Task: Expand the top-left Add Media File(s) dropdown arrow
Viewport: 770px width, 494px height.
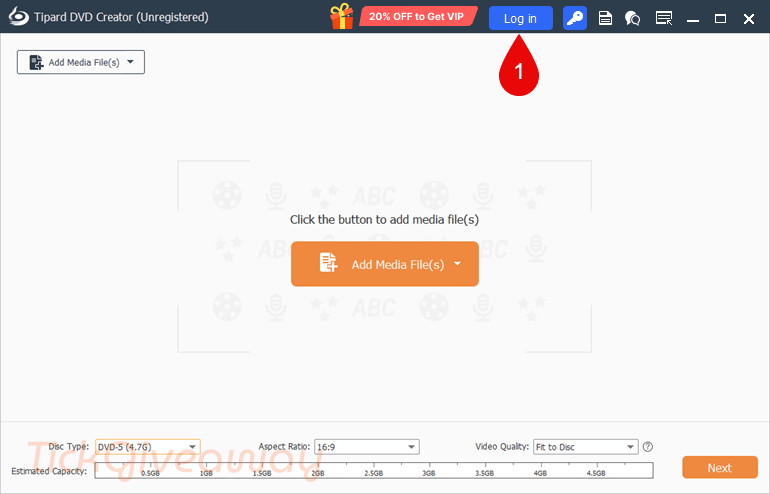Action: pyautogui.click(x=131, y=62)
